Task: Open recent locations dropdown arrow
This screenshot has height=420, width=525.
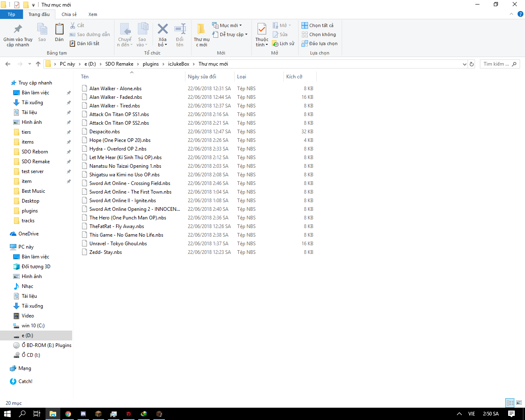Action: [30, 64]
